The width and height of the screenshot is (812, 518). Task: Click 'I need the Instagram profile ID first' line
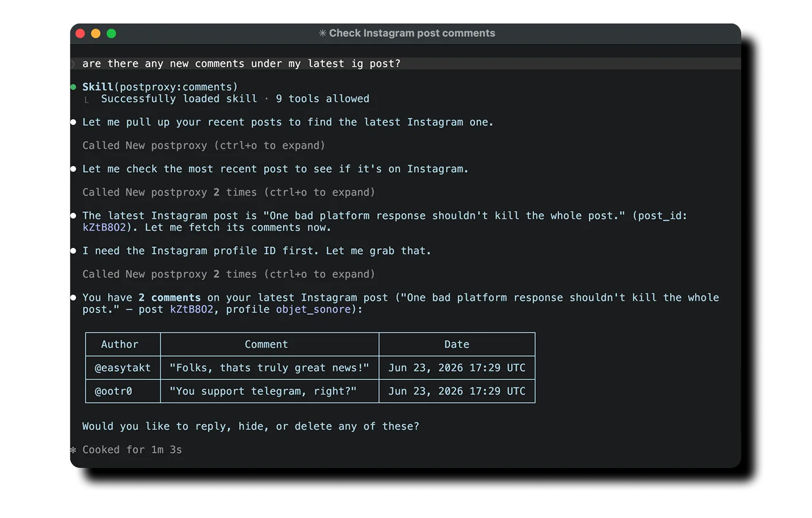coord(257,251)
